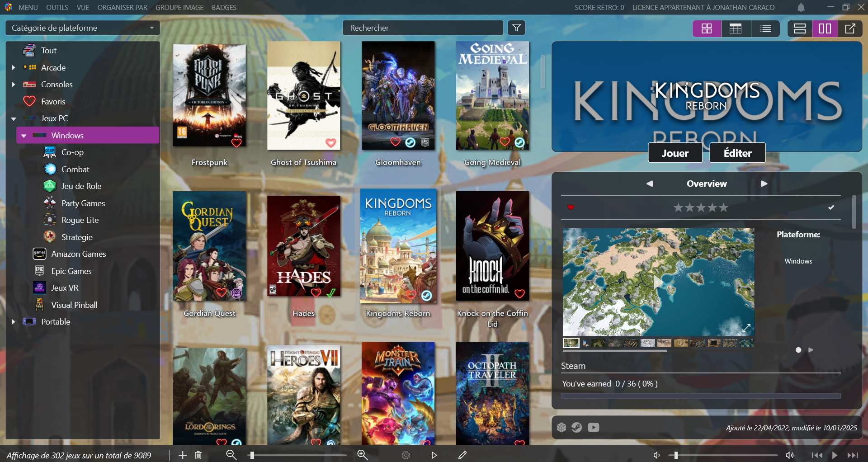Click the Rechercher search field
Image resolution: width=868 pixels, height=462 pixels.
(423, 28)
